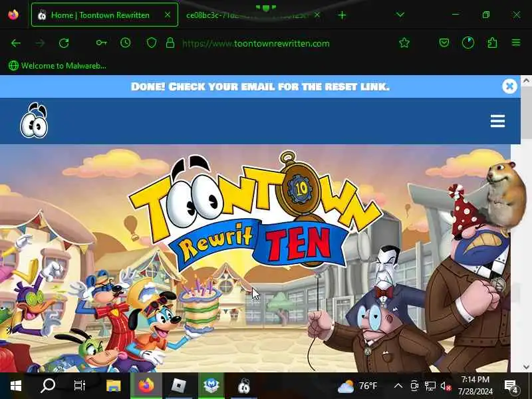This screenshot has width=532, height=399.
Task: Dismiss the reset link notification banner
Action: click(x=509, y=86)
